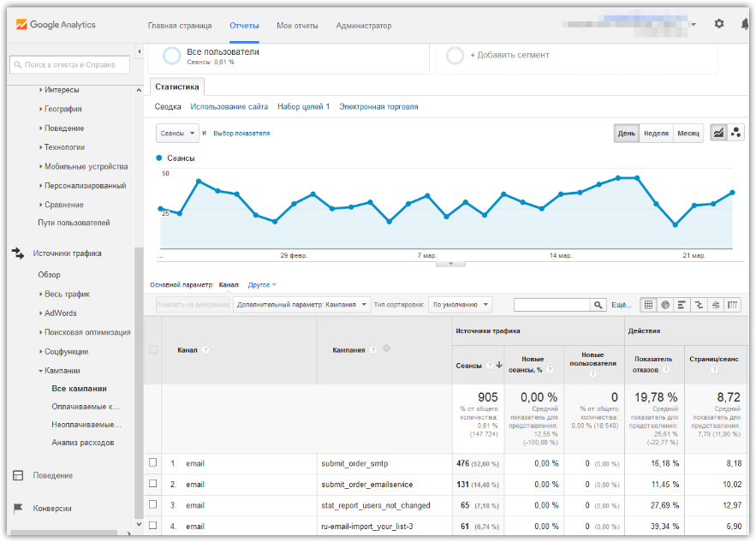Select the data table view icon

(648, 305)
